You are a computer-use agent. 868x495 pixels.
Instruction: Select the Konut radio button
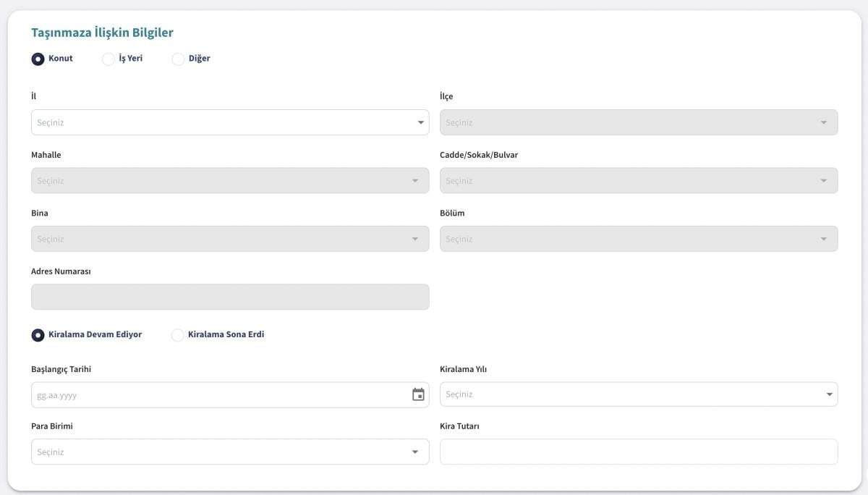pyautogui.click(x=38, y=59)
